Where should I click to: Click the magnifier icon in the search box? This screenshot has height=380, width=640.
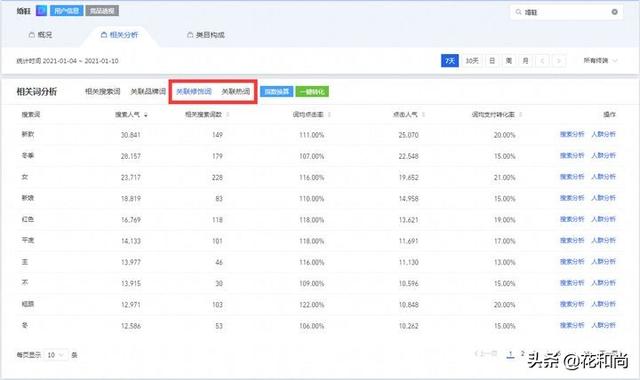[x=518, y=12]
